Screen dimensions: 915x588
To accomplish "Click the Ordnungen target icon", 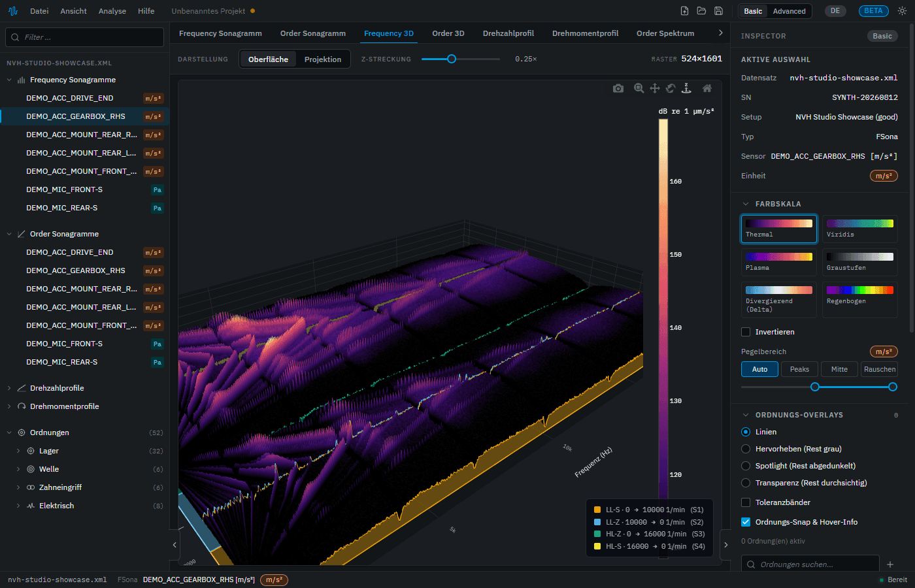I will 22,433.
